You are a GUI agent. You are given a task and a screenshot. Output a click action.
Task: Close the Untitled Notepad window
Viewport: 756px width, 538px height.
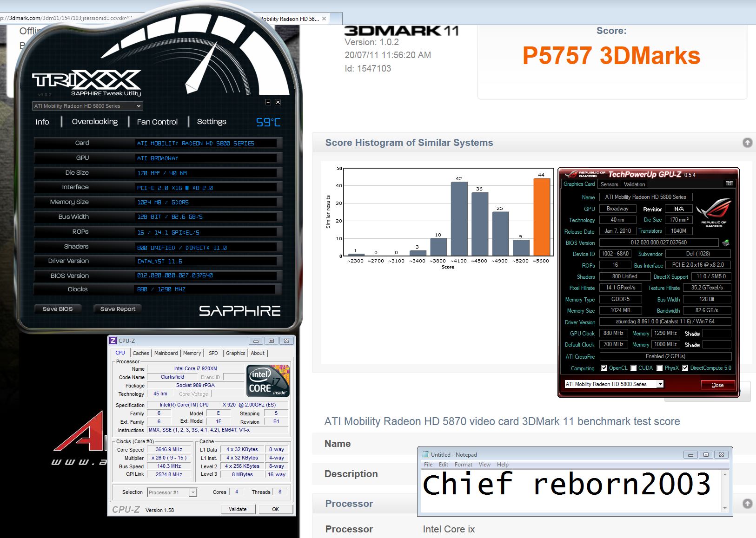click(721, 454)
